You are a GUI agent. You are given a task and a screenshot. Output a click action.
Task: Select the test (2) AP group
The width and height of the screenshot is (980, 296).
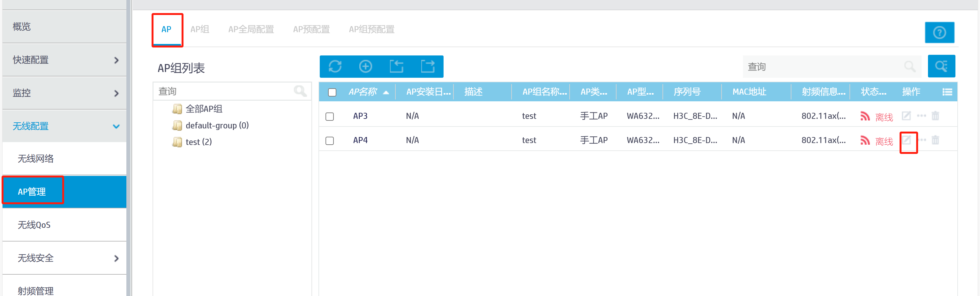[198, 142]
